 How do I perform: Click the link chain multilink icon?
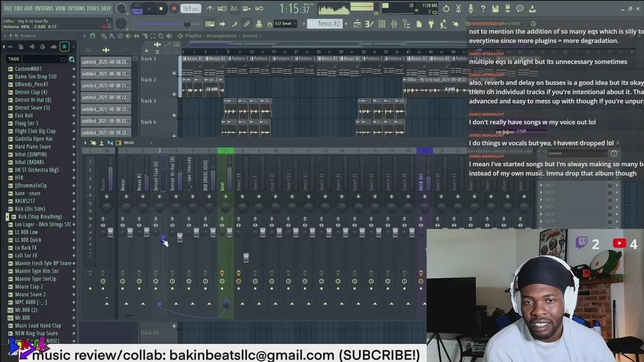coord(247,24)
